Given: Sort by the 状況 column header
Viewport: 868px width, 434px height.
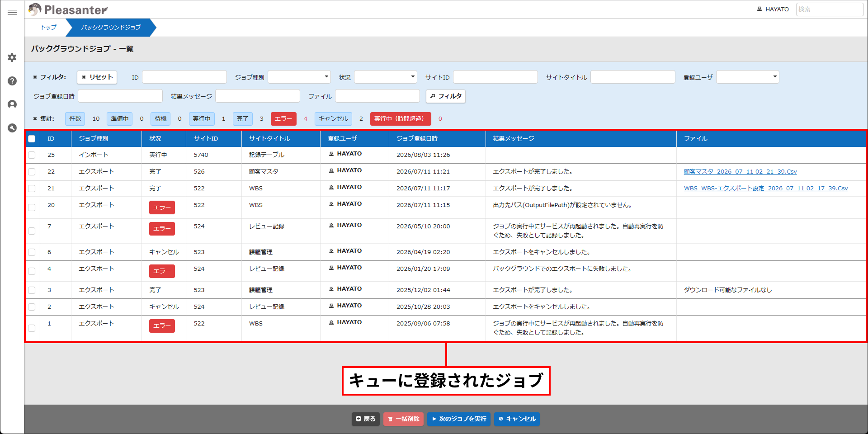Looking at the screenshot, I should [x=164, y=139].
